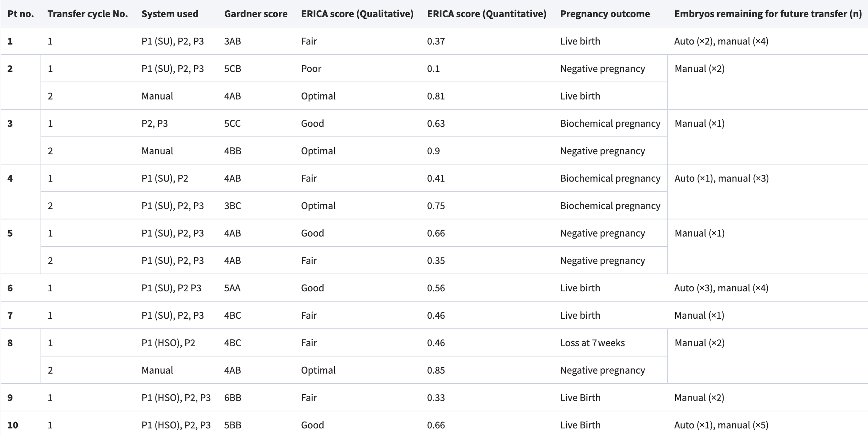Click the 'P1 (HSO), P2' system cell
Screen dimensions: 868x436
(x=168, y=343)
